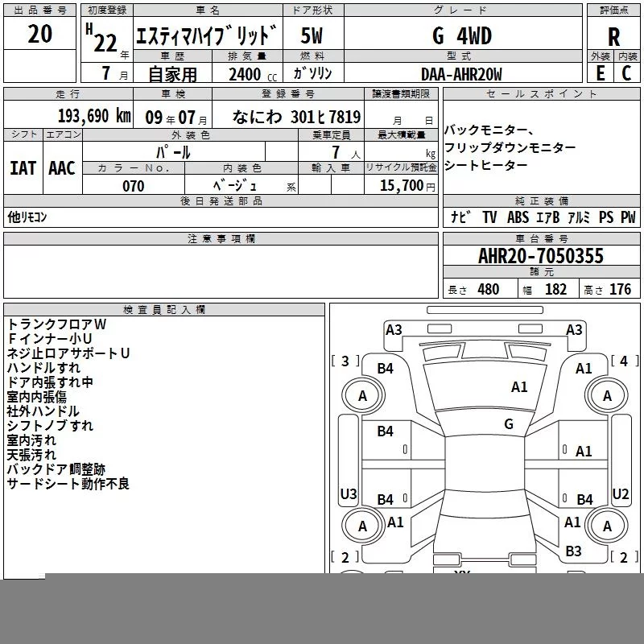Select the lower-left wheel circle marked A

coord(362,526)
